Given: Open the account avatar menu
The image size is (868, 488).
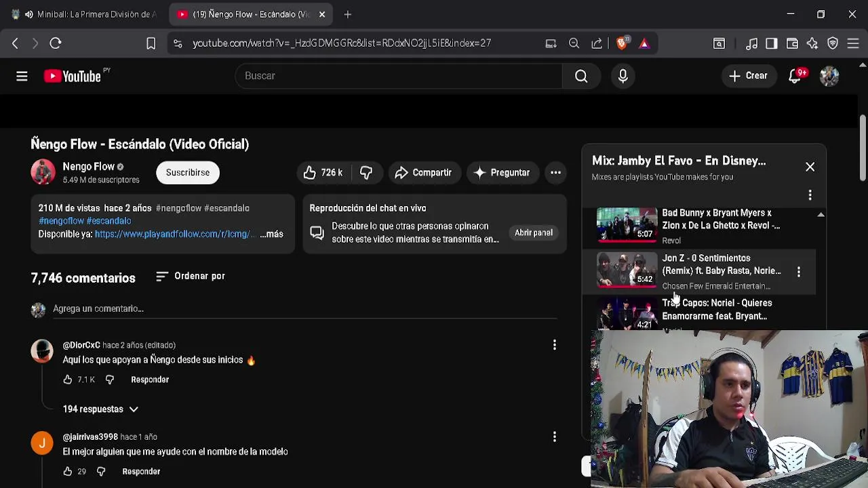Looking at the screenshot, I should (829, 76).
